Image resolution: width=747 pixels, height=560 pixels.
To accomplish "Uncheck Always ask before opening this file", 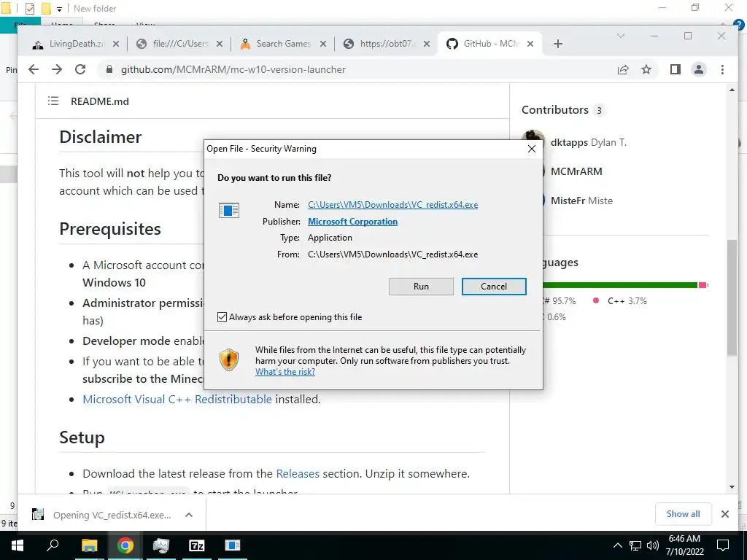I will pos(222,316).
